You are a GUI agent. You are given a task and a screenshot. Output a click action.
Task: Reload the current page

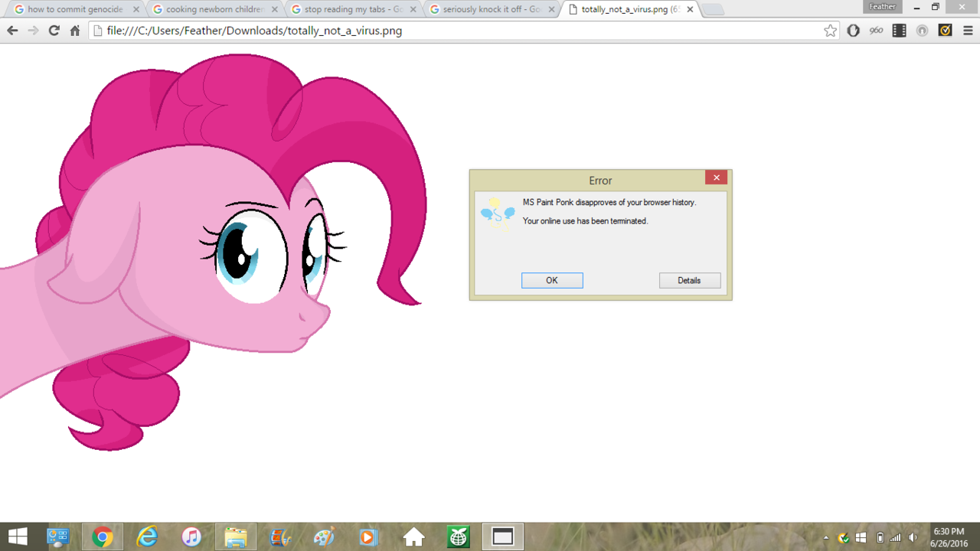click(54, 31)
